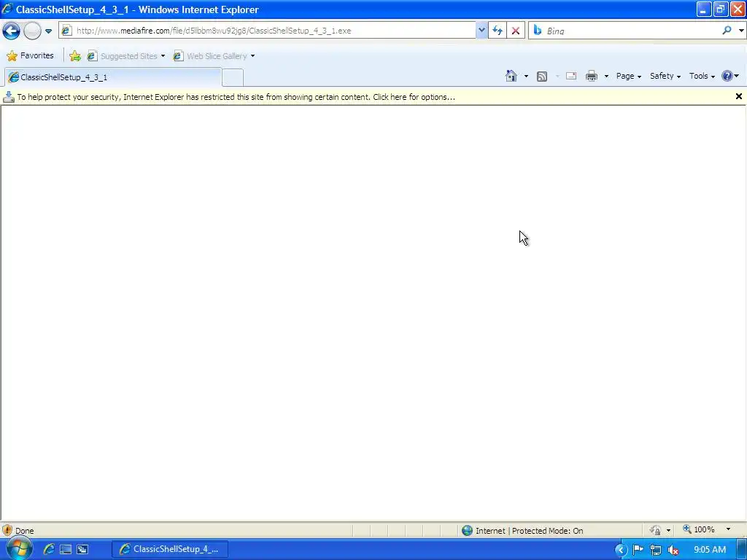747x560 pixels.
Task: Open the search provider dropdown arrow
Action: coord(741,31)
